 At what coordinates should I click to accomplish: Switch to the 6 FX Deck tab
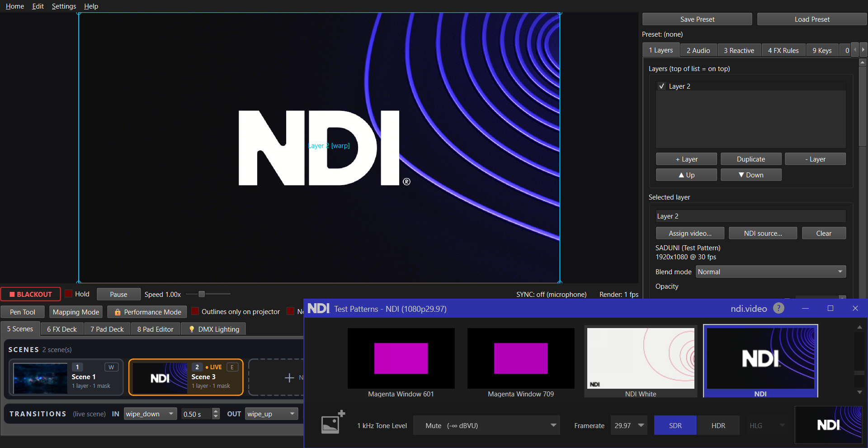(x=62, y=329)
